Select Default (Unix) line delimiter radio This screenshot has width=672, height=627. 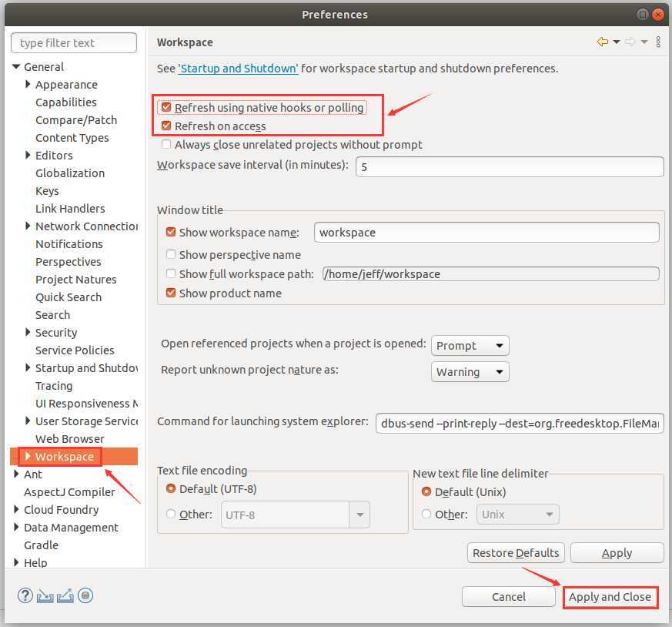[426, 491]
